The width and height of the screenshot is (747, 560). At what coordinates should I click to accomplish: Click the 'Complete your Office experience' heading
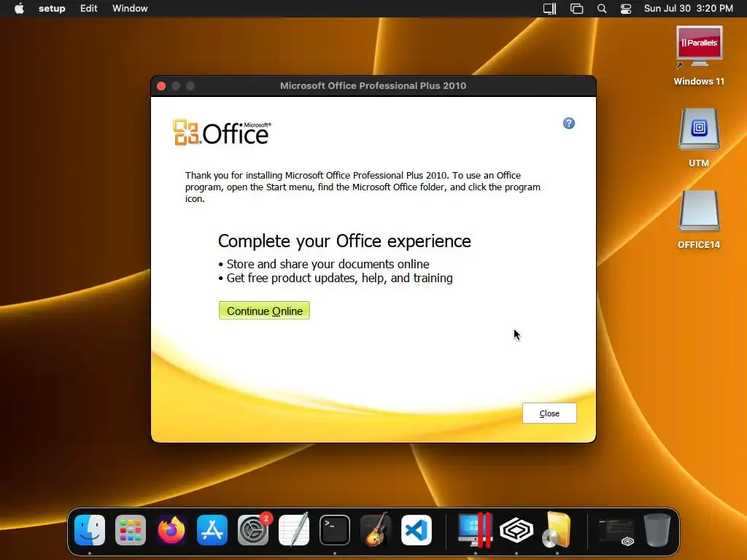pyautogui.click(x=344, y=241)
